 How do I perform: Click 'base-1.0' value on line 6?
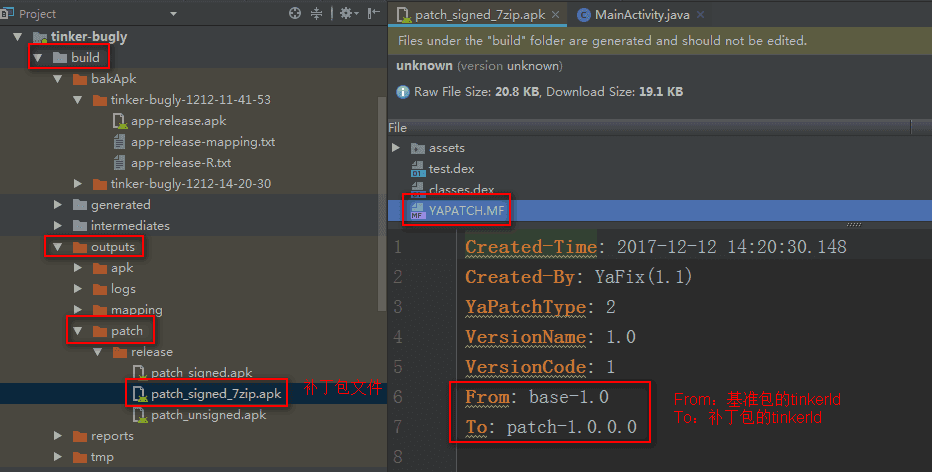pos(569,397)
